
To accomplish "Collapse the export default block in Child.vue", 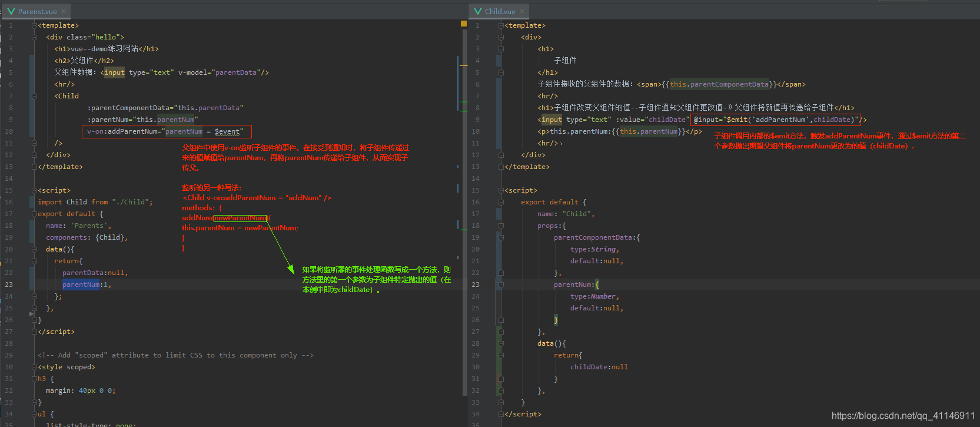I will tap(501, 202).
